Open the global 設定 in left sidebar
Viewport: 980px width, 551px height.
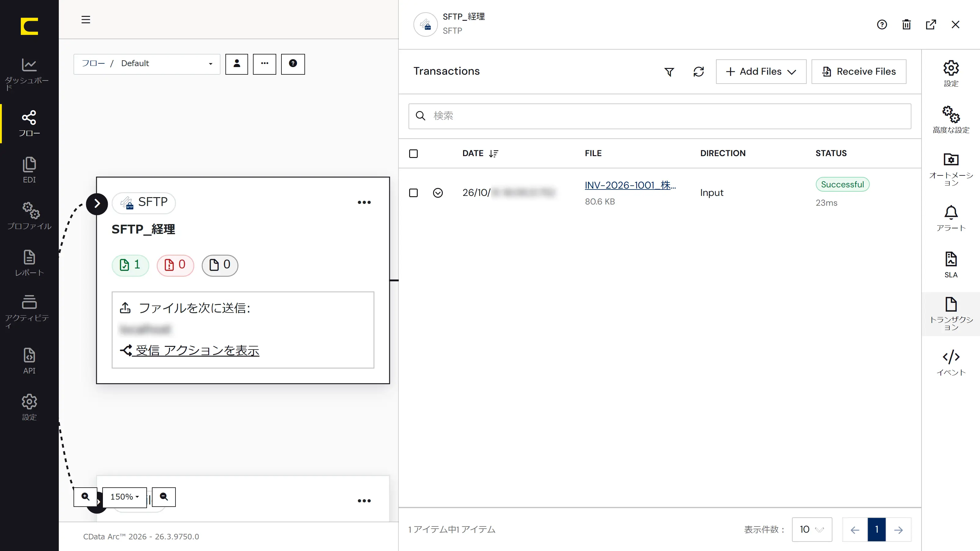(x=29, y=407)
